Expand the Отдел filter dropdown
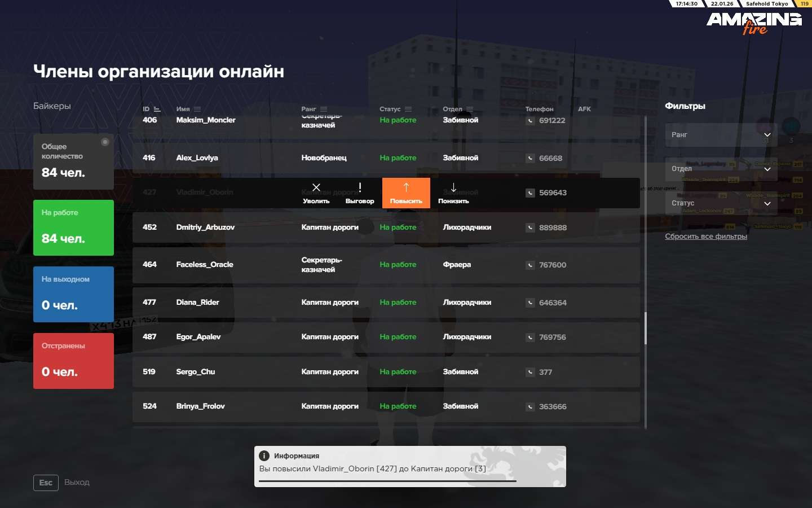Viewport: 812px width, 508px height. (721, 169)
